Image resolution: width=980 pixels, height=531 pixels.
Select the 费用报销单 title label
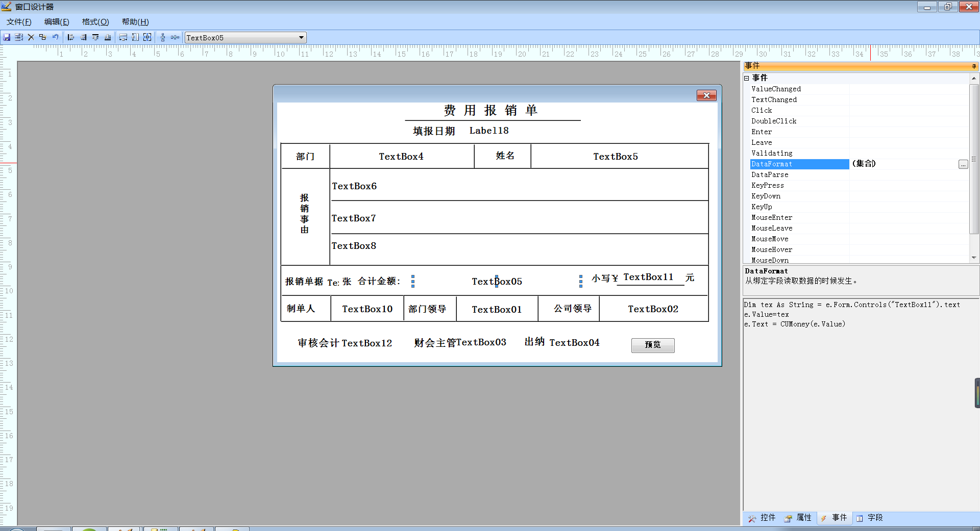pyautogui.click(x=491, y=110)
